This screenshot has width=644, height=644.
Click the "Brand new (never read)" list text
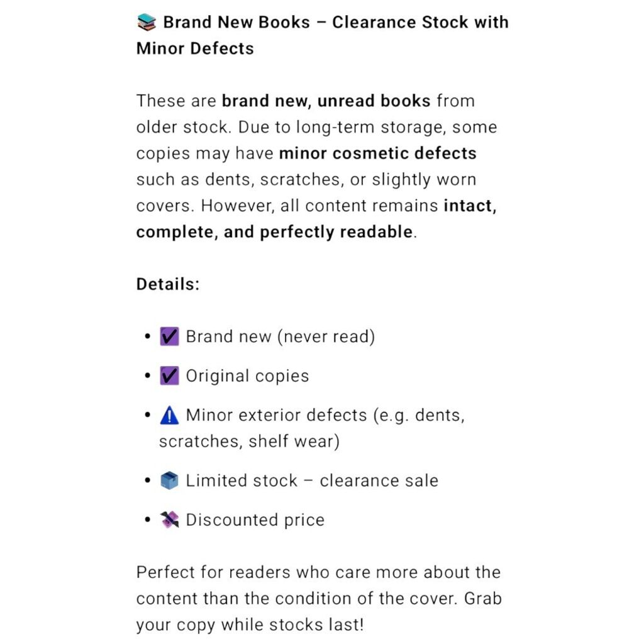280,336
